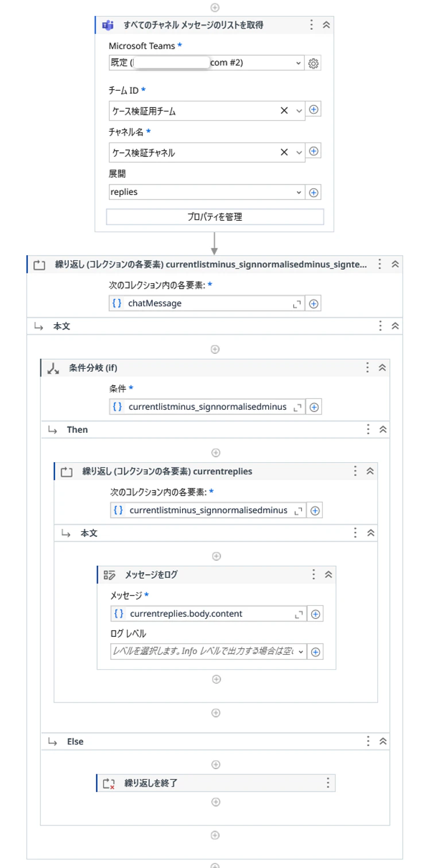Open options menu for 条件分岐 (if) activity
The image size is (445, 868).
point(367,368)
